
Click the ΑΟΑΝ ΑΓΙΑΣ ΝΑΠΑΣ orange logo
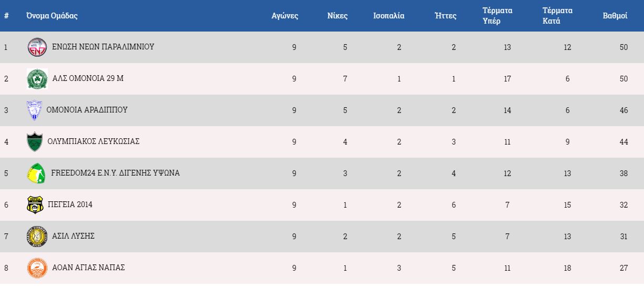click(37, 268)
